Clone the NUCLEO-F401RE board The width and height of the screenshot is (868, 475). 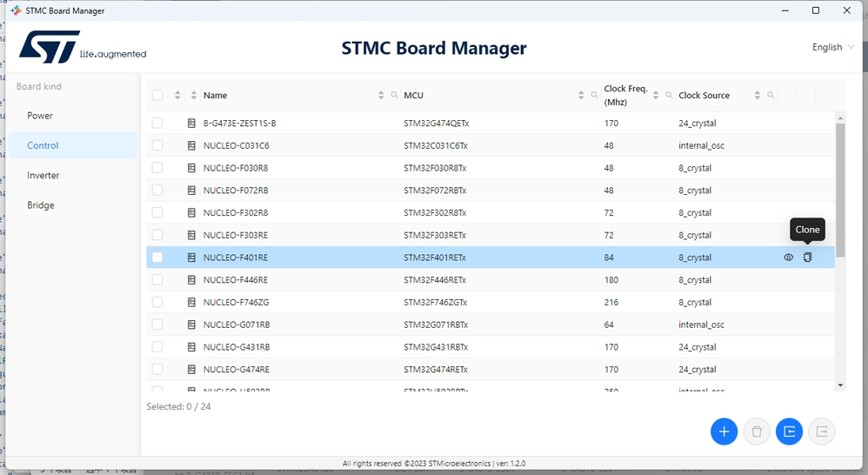[x=807, y=258]
